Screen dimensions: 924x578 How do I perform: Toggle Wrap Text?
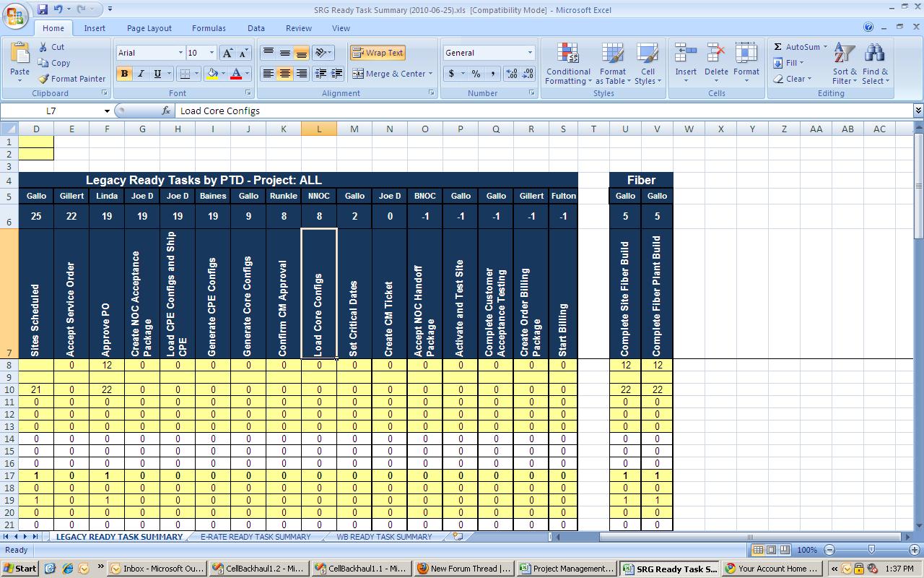[378, 53]
